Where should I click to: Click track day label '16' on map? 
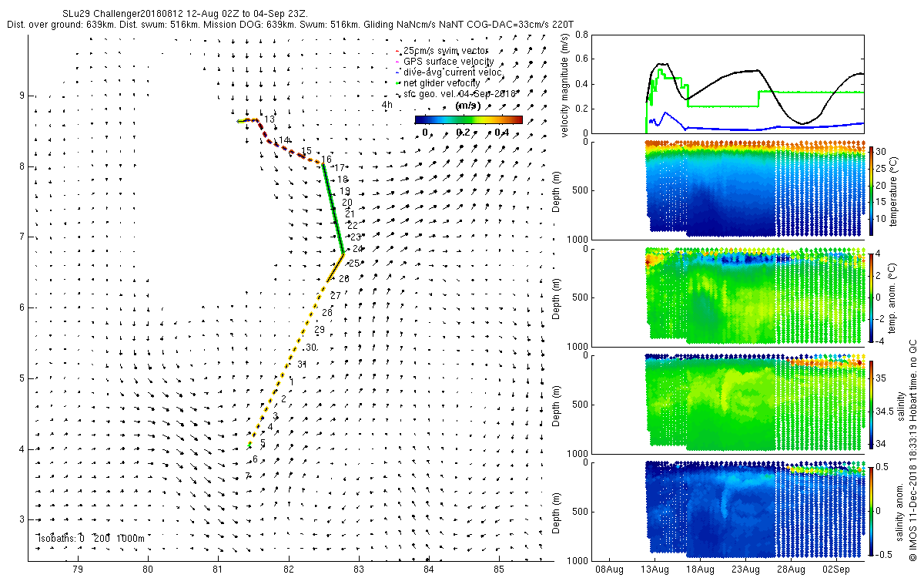tap(326, 160)
